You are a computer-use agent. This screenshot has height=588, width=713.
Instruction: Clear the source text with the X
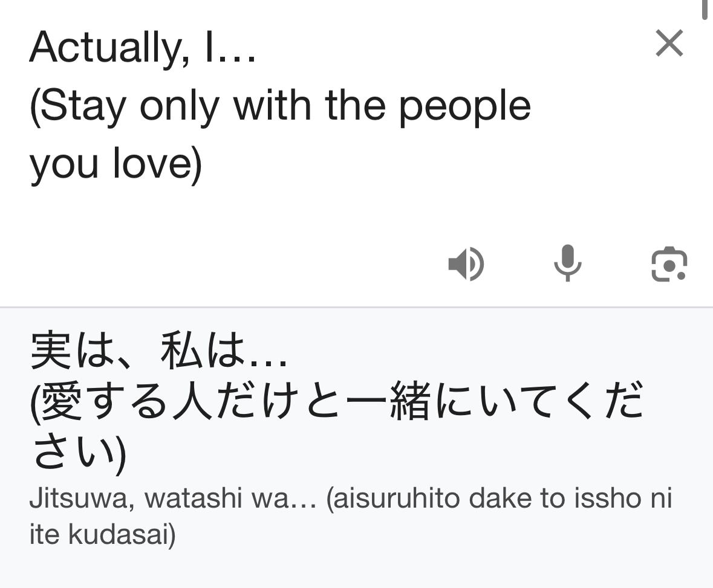[669, 44]
